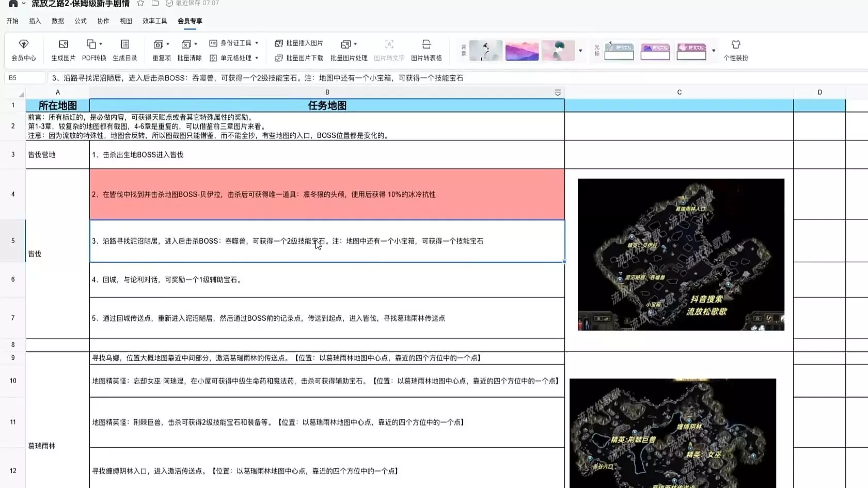Expand the dropdown next to the home icon
Image resolution: width=868 pixels, height=488 pixels.
click(x=24, y=4)
